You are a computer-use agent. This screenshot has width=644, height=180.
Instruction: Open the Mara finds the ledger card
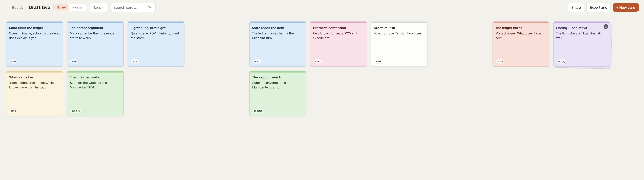pyautogui.click(x=35, y=44)
